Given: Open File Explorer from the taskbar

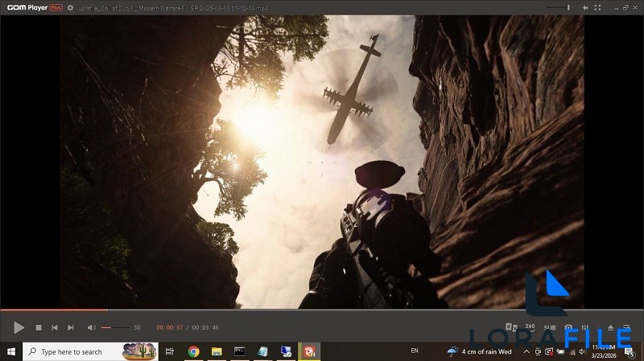Looking at the screenshot, I should pyautogui.click(x=217, y=351).
